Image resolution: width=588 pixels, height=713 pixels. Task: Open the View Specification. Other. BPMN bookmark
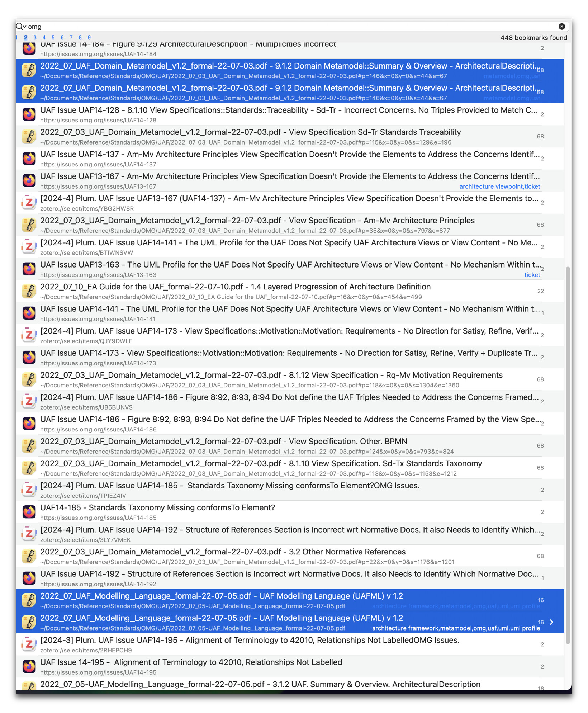[x=223, y=442]
